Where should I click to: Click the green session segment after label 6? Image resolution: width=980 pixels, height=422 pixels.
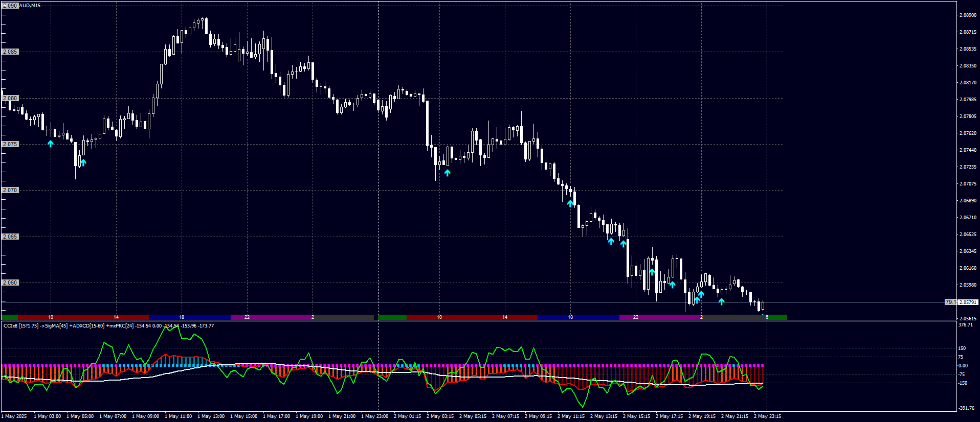[777, 317]
